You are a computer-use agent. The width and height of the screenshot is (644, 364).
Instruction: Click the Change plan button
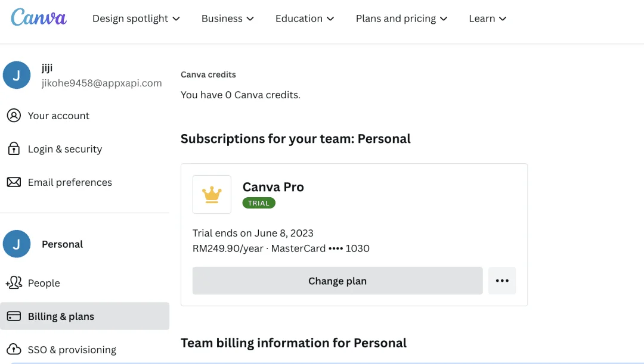point(338,281)
